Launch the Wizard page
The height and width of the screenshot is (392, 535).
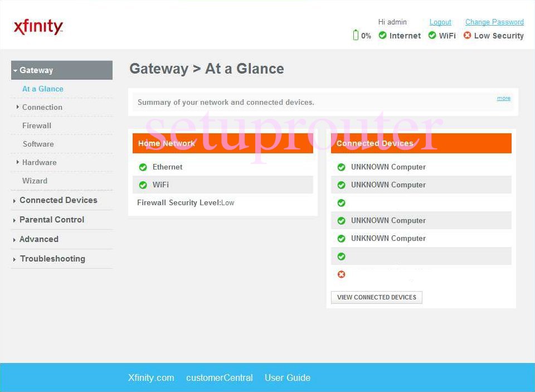pos(35,181)
